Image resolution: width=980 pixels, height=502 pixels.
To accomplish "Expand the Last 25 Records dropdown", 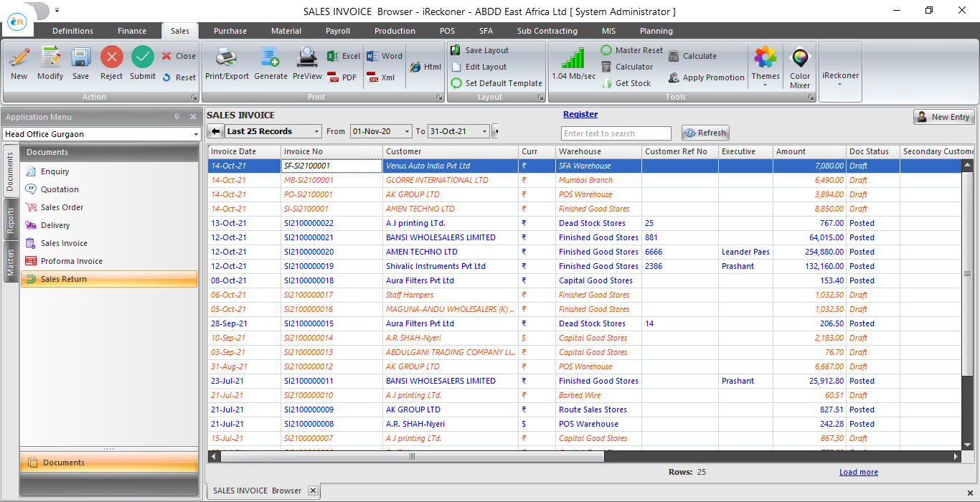I will point(316,132).
